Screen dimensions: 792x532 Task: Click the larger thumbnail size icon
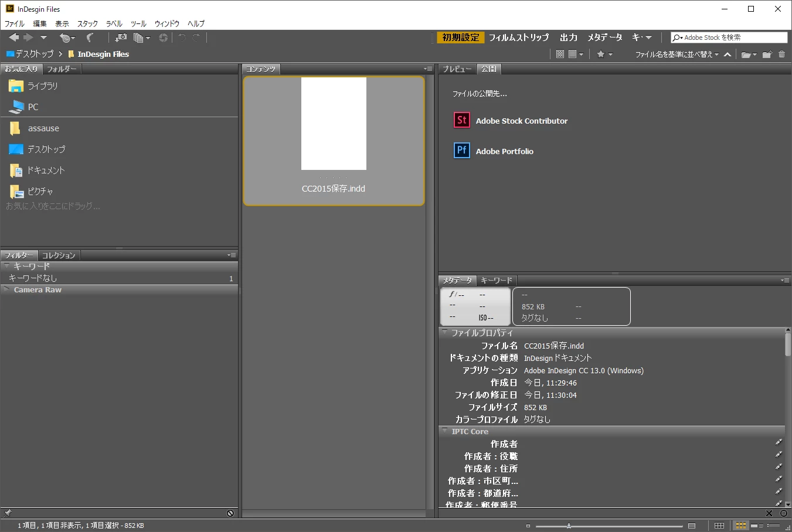(692, 526)
